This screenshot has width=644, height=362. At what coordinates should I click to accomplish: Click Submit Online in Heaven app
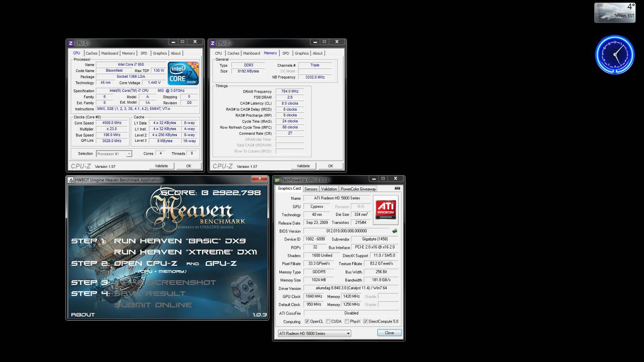(x=153, y=305)
